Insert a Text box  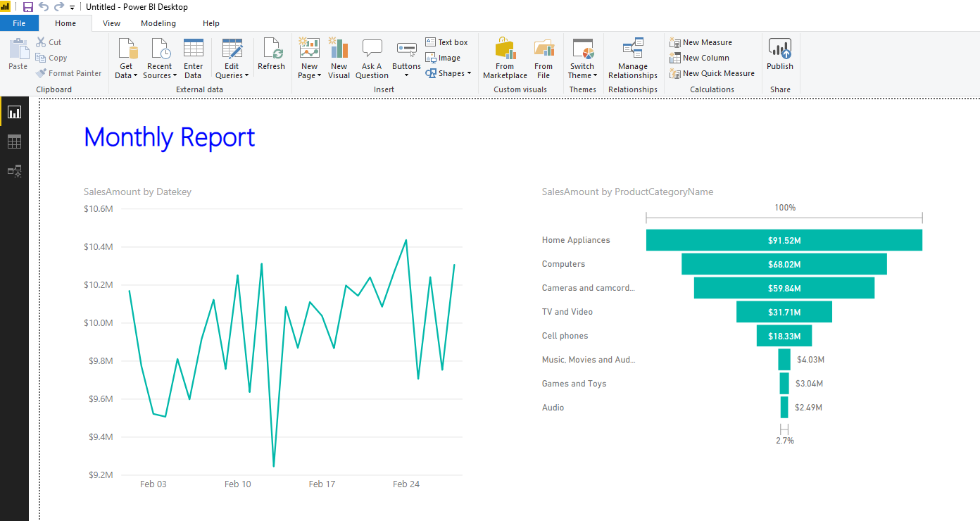click(447, 42)
